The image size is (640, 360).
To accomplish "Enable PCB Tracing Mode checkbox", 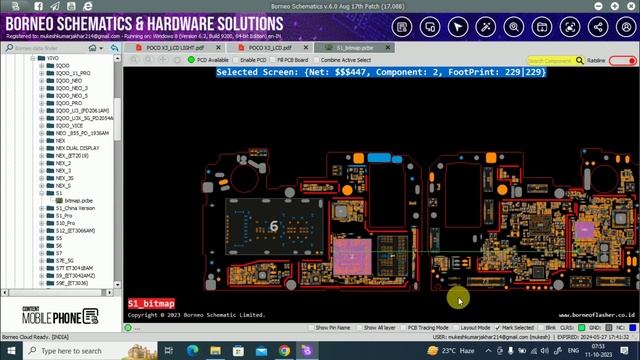I will coord(403,328).
